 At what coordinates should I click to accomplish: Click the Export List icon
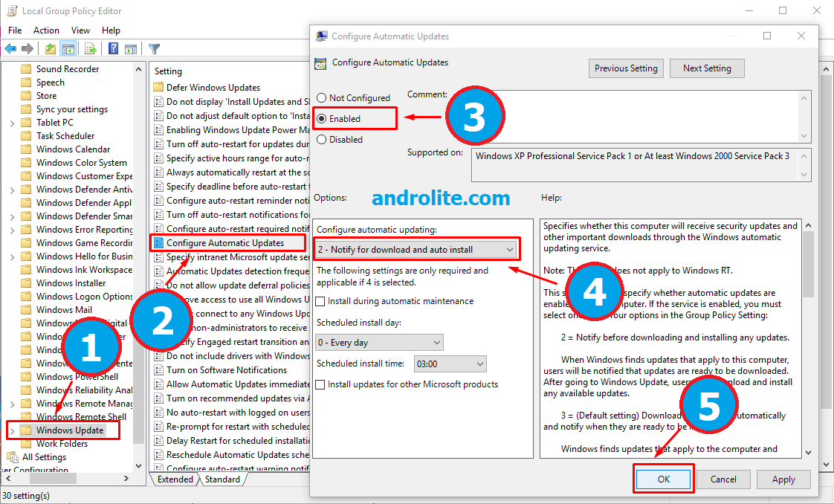90,48
